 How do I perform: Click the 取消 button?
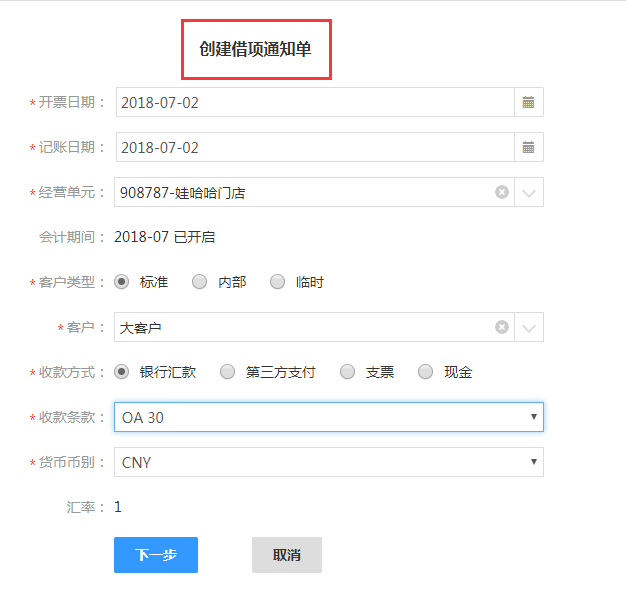pos(287,555)
